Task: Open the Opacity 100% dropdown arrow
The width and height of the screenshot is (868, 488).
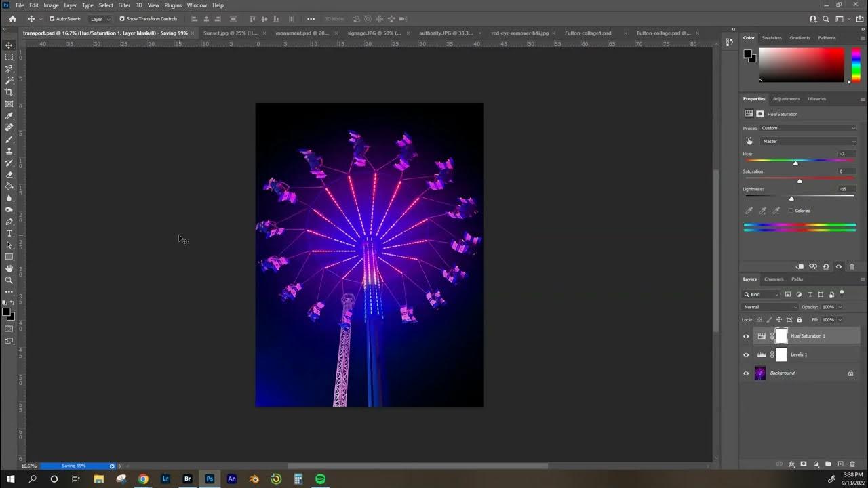Action: click(840, 307)
